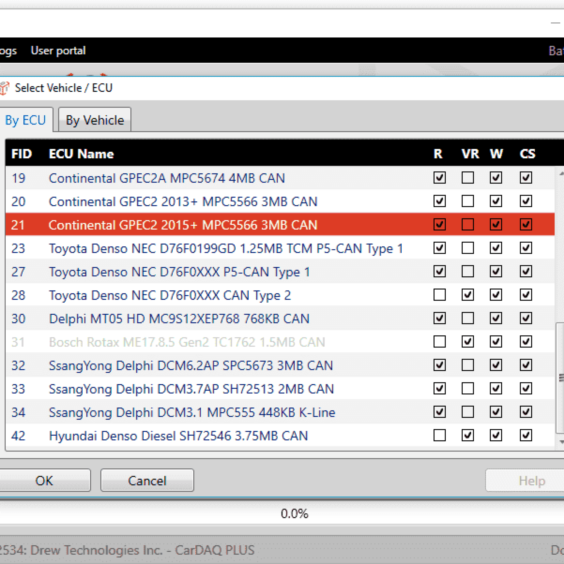Select Delphi MT05 HD MC9S12XEP768 768KB CAN
564x564 pixels.
[280, 318]
